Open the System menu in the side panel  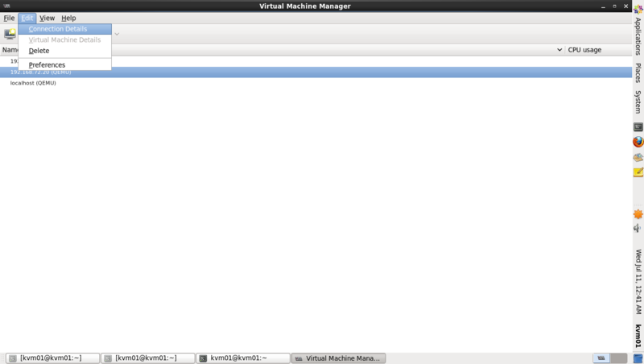pos(638,102)
